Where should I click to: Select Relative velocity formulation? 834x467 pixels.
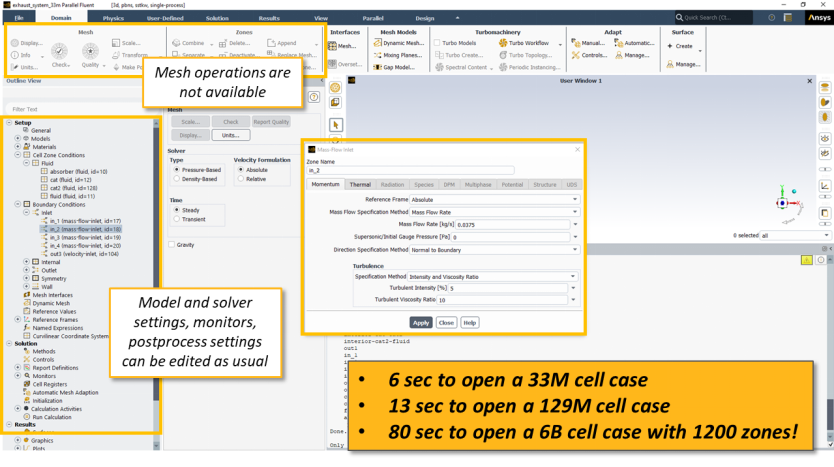[x=241, y=179]
